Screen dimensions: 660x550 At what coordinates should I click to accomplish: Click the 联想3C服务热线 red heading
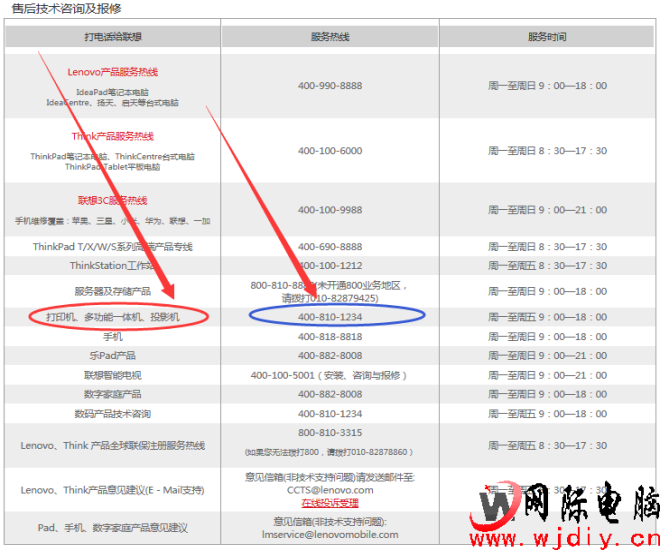point(112,200)
